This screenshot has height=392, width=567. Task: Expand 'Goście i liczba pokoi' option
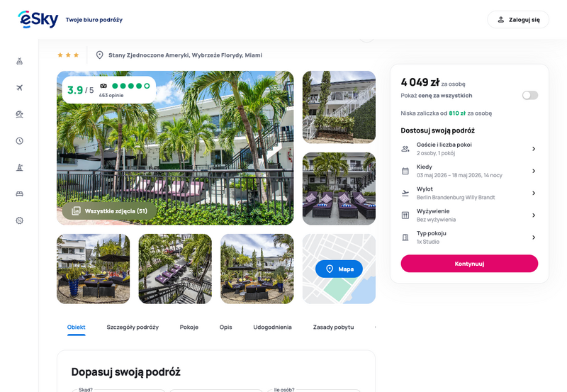tap(468, 149)
